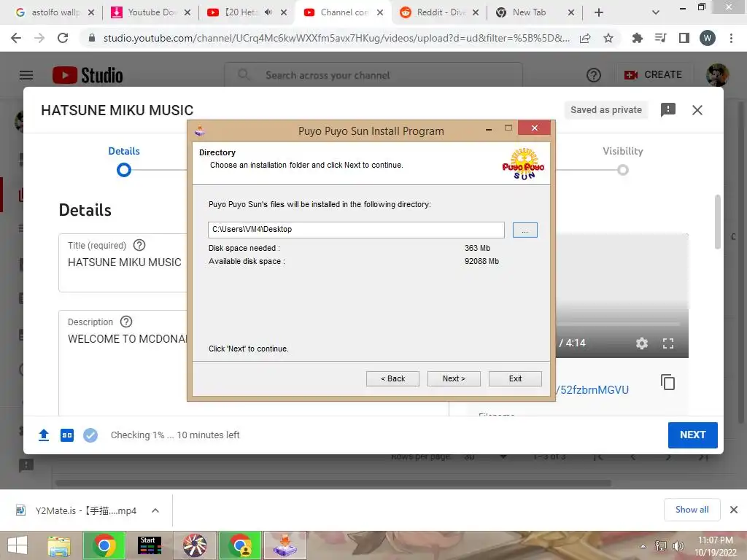The height and width of the screenshot is (560, 747).
Task: Open YouTube Studio hamburger menu
Action: [x=26, y=75]
